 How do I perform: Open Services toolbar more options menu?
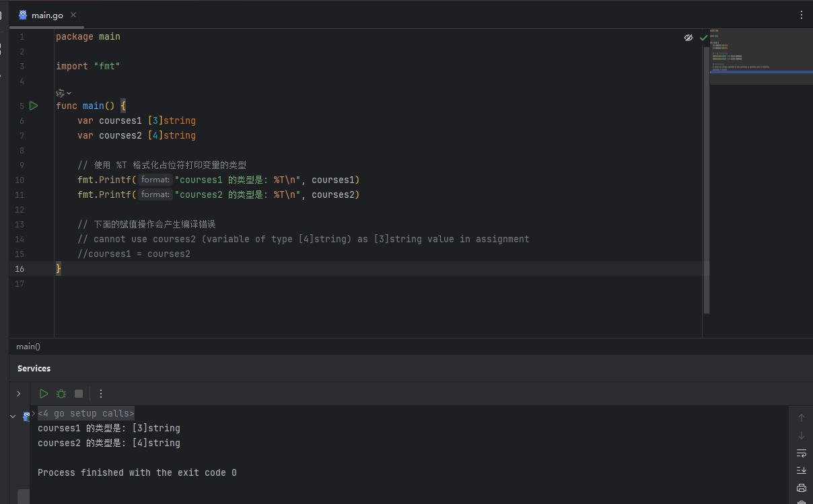(x=101, y=394)
